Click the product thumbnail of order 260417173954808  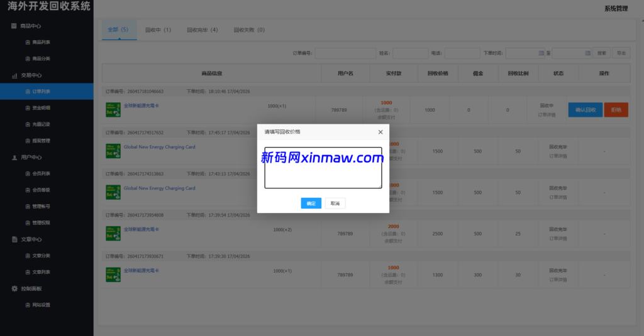coord(113,234)
